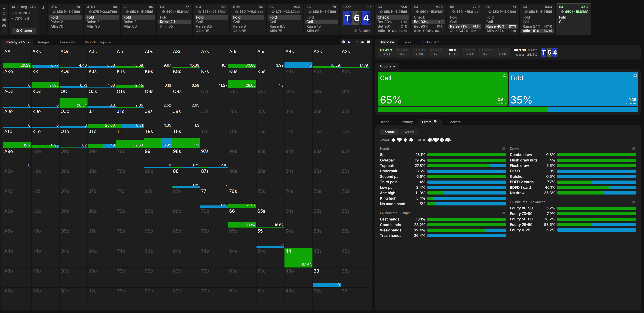
Task: Click the Ace high frequency bar
Action: [x=466, y=193]
